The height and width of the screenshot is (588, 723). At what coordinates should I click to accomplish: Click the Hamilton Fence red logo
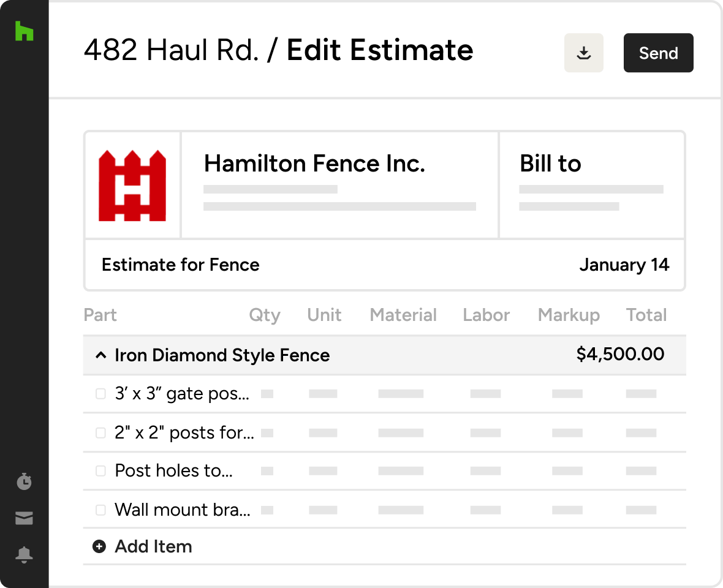[x=132, y=185]
